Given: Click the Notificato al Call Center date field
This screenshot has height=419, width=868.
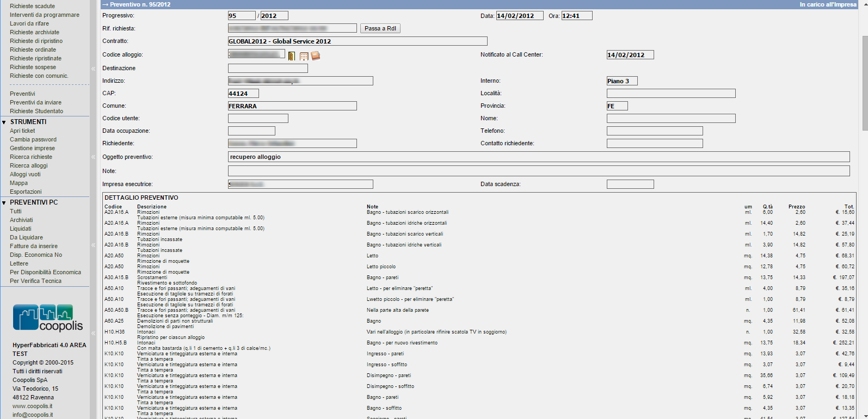Looking at the screenshot, I should coord(630,55).
